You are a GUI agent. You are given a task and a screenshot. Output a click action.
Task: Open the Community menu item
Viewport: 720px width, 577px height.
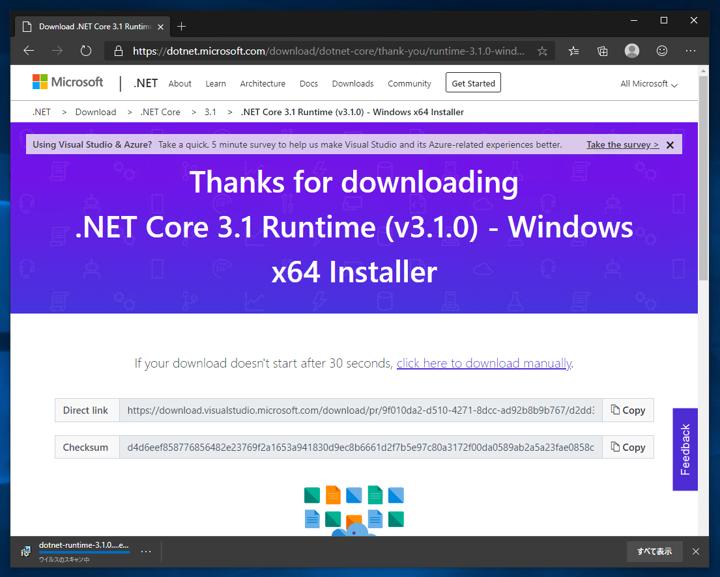(x=409, y=84)
